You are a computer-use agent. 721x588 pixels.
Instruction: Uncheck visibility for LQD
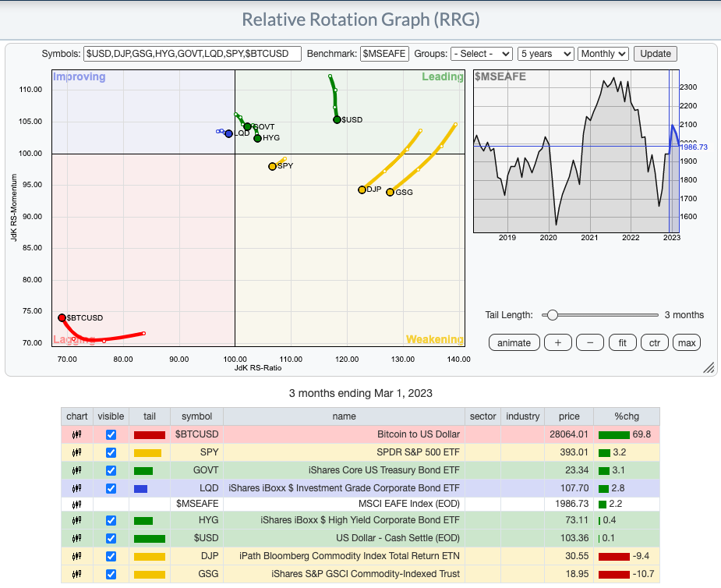click(x=111, y=489)
